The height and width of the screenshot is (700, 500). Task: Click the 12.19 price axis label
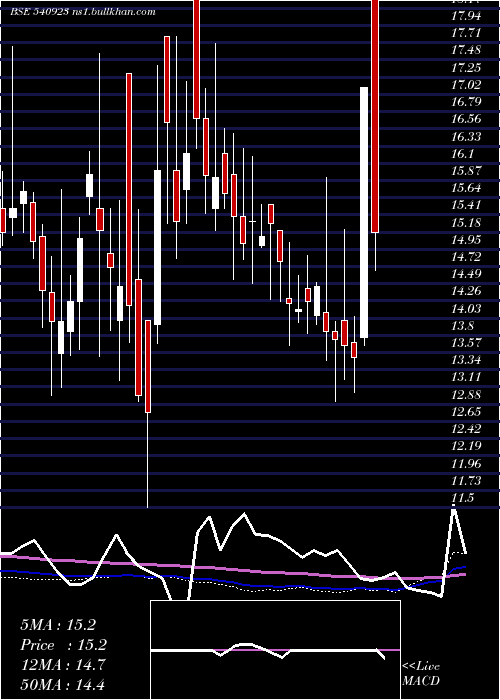466,446
